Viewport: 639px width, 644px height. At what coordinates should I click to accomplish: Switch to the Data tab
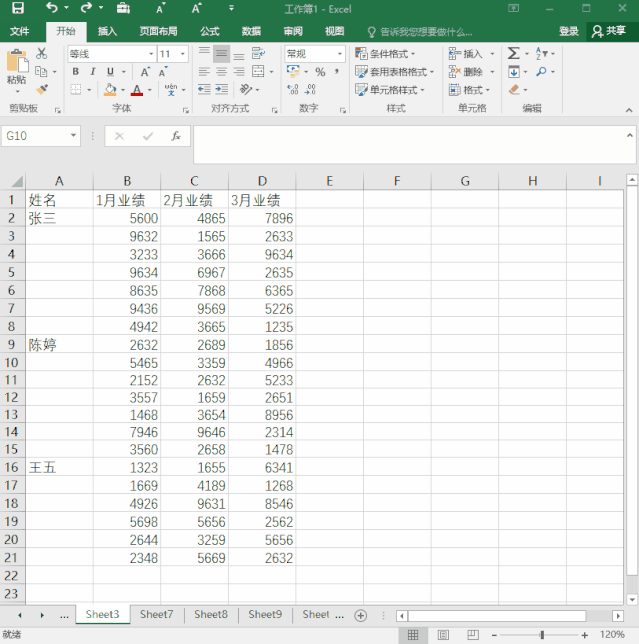(251, 31)
